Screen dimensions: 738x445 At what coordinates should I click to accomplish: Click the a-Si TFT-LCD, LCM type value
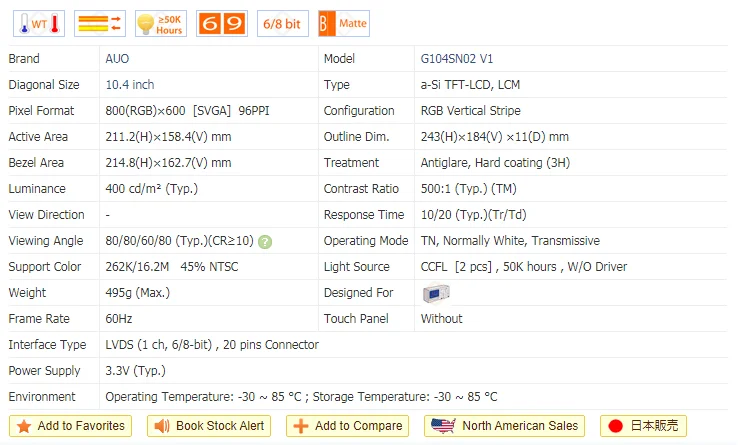click(x=470, y=85)
